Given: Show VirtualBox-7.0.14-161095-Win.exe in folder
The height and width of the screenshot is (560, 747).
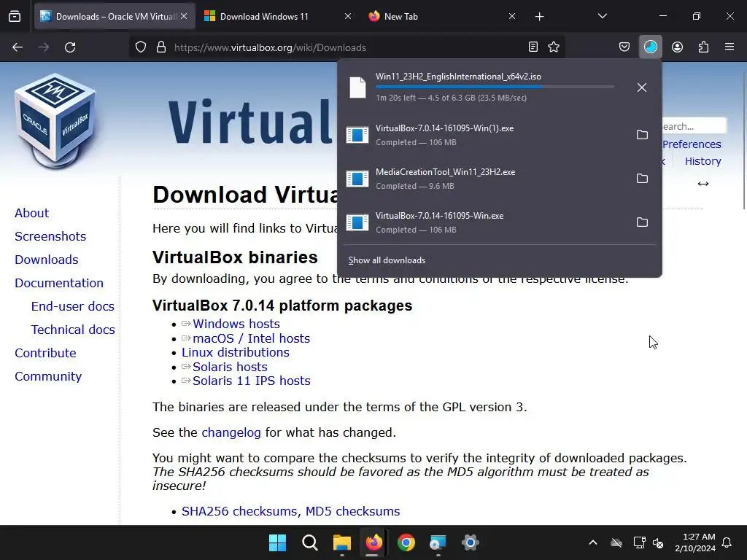Looking at the screenshot, I should tap(642, 222).
